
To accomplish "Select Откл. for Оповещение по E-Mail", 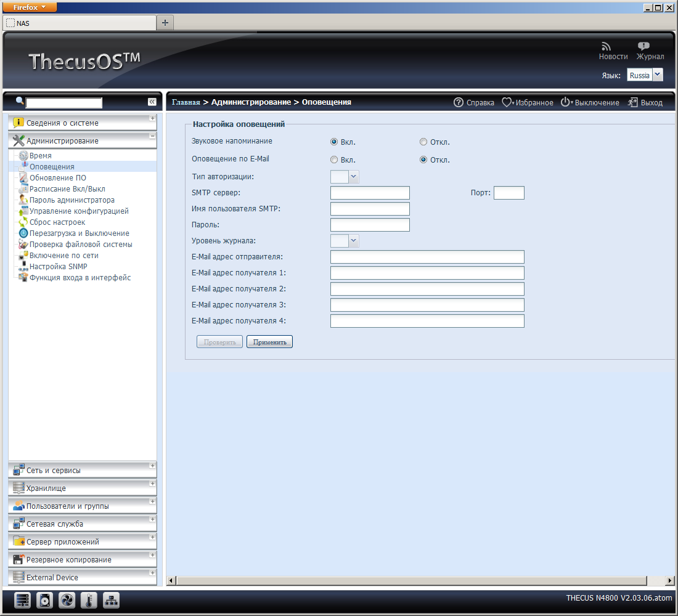I will point(423,160).
